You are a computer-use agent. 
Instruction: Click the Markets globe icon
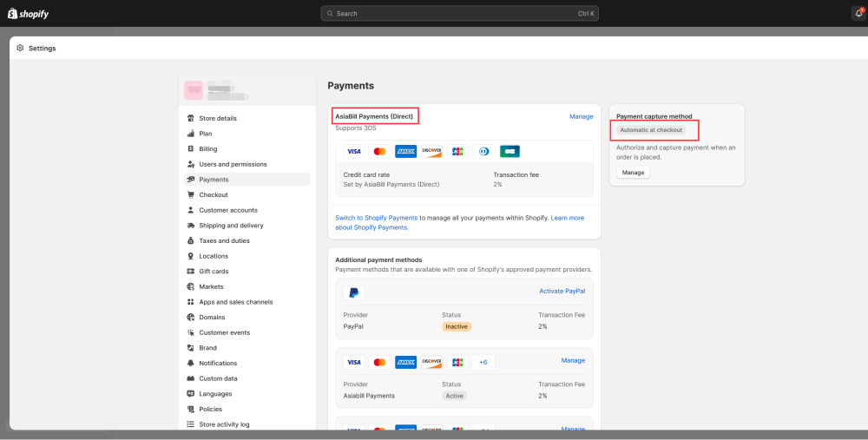191,286
